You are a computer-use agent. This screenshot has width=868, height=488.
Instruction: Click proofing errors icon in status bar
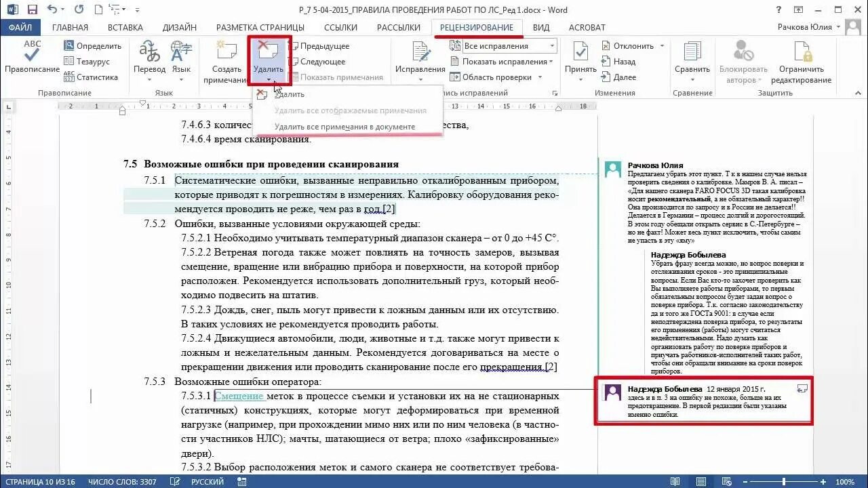tap(174, 482)
